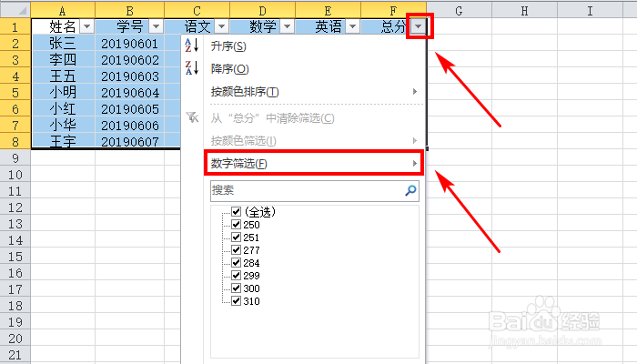The height and width of the screenshot is (364, 637).
Task: Select row 2 header
Action: [15, 43]
